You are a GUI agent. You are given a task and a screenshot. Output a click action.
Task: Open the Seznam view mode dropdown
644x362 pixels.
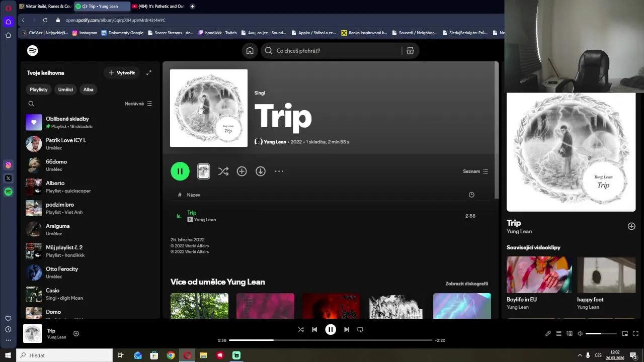click(x=475, y=171)
